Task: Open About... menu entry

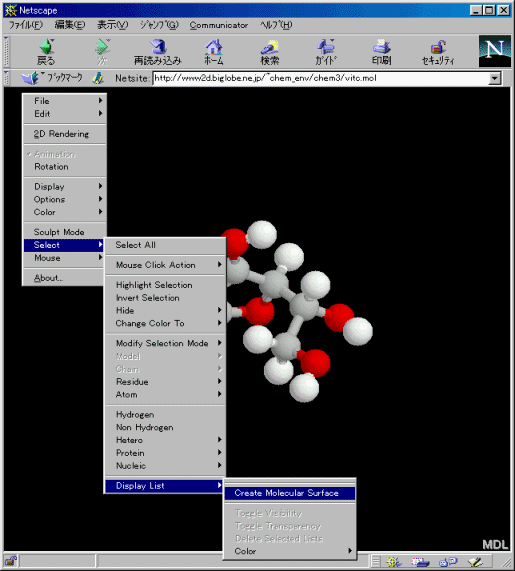Action: click(x=64, y=278)
